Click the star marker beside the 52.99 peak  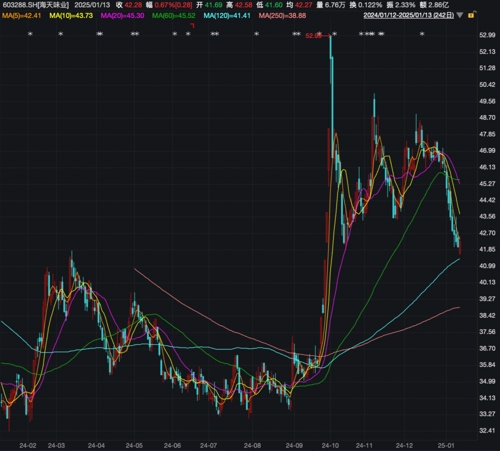tap(335, 34)
